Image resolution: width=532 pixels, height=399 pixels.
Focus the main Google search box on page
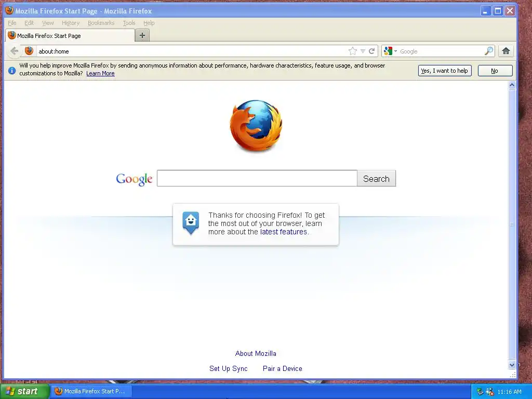coord(257,179)
